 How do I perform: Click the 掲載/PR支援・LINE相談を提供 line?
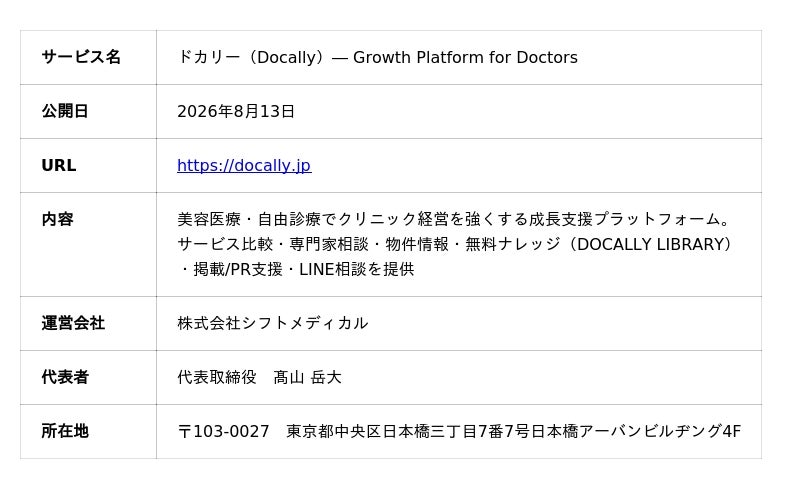click(x=296, y=270)
